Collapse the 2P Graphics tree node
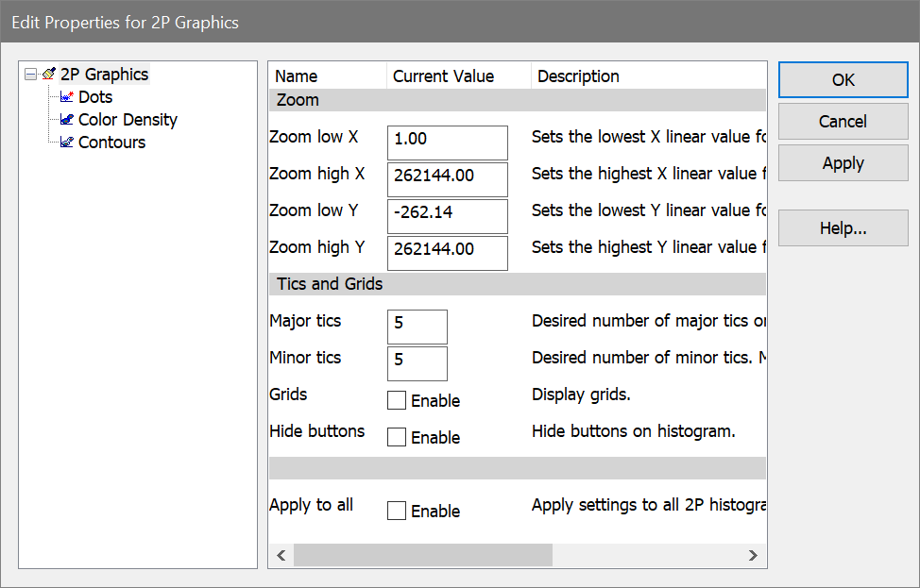 31,75
